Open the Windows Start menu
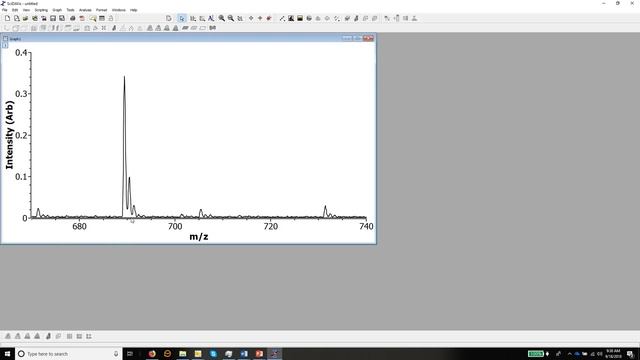Image resolution: width=640 pixels, height=360 pixels. (7, 353)
